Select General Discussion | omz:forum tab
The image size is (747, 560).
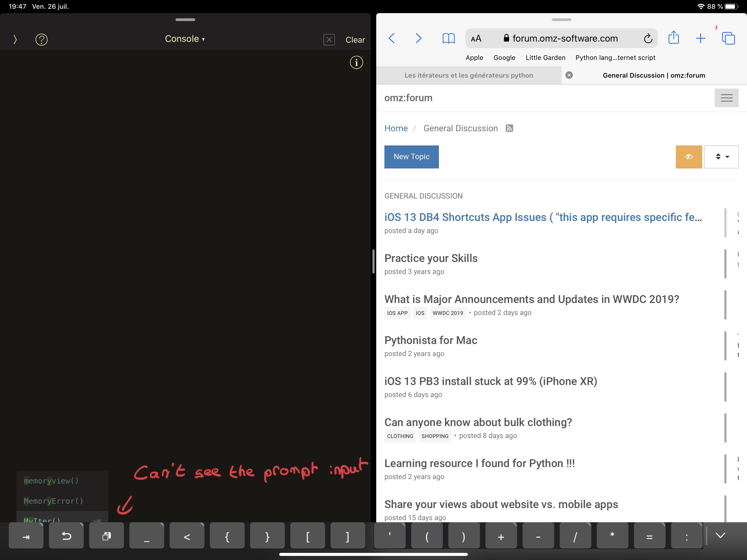pyautogui.click(x=654, y=75)
